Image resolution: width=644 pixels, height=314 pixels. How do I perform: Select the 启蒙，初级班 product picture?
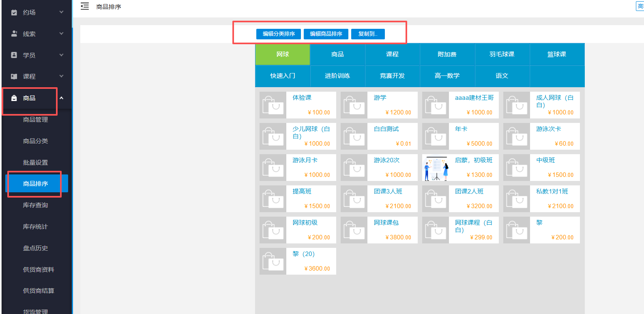click(x=436, y=168)
